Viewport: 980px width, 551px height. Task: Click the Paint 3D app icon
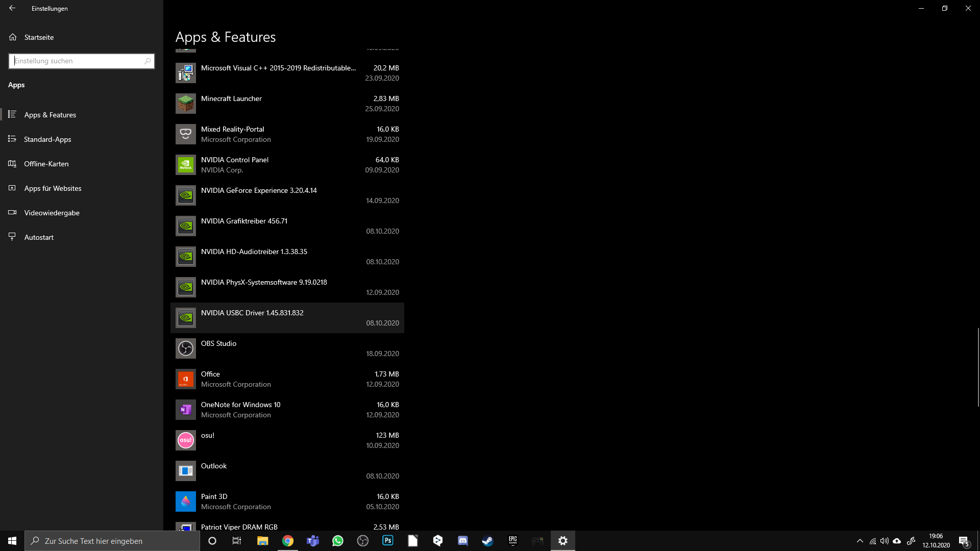click(185, 502)
